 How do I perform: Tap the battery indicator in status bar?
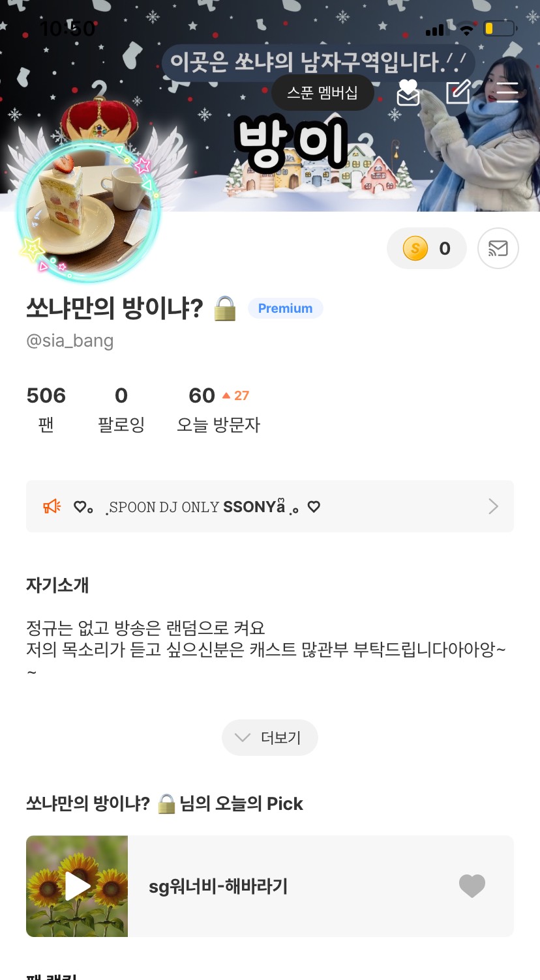pos(500,29)
